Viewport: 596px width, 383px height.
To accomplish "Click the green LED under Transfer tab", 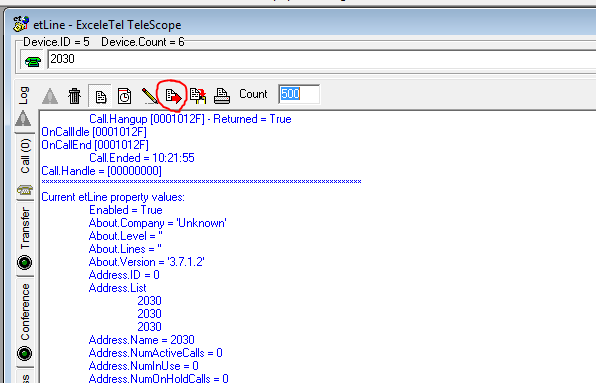I will [25, 262].
